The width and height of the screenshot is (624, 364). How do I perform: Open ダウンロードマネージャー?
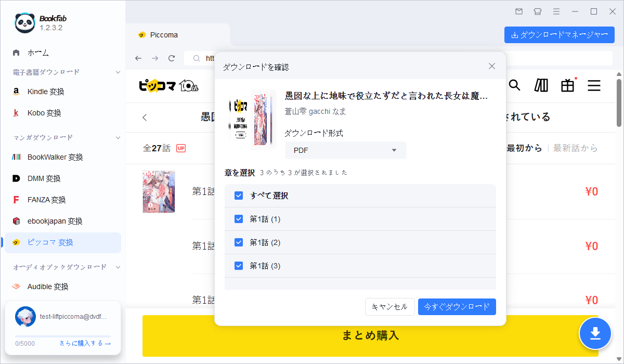pyautogui.click(x=560, y=35)
